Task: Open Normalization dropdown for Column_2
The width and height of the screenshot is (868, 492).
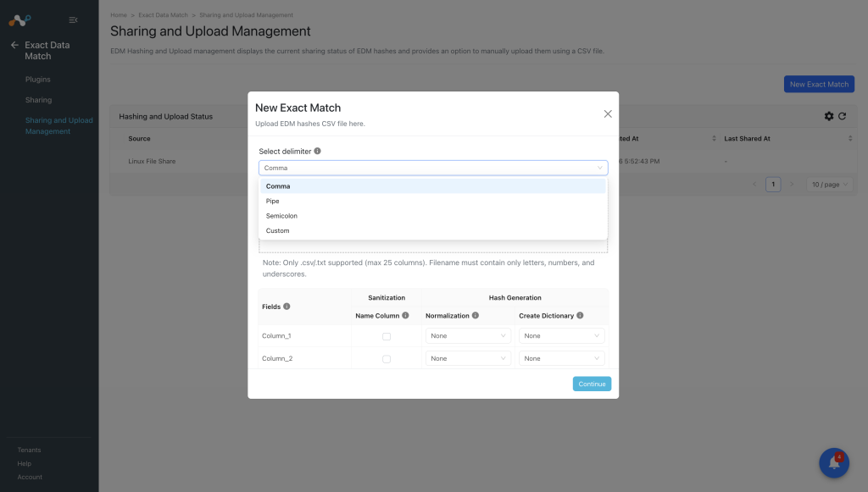Action: 468,358
